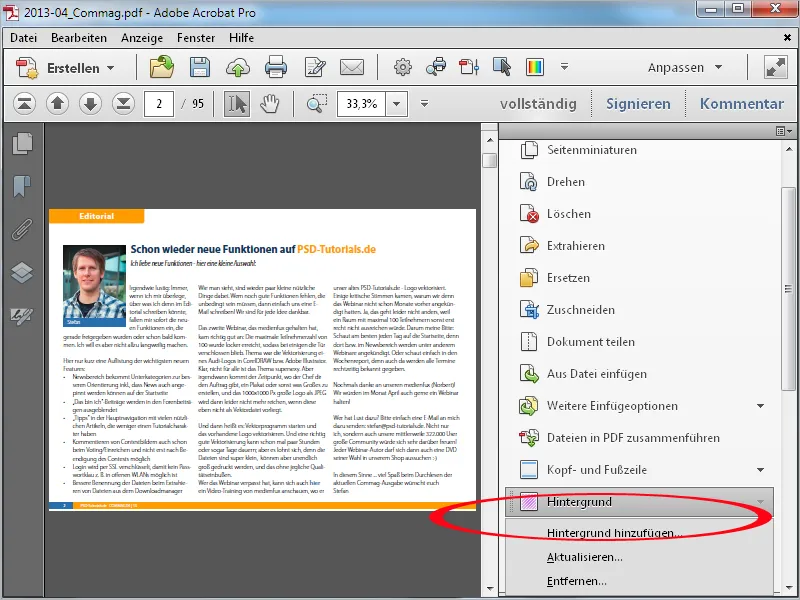Open the tools pane options menu
The height and width of the screenshot is (600, 800).
coord(784,132)
